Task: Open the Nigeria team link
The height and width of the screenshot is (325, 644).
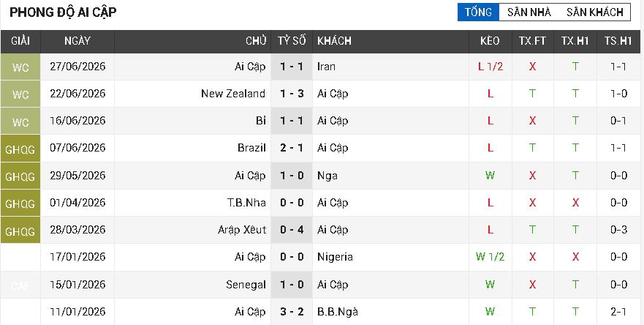Action: [335, 257]
